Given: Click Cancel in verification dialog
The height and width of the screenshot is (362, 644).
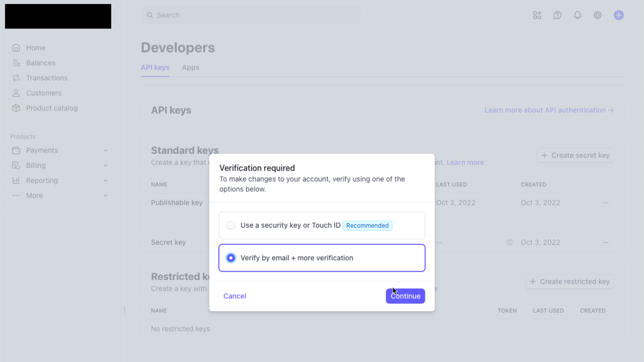Looking at the screenshot, I should point(234,296).
